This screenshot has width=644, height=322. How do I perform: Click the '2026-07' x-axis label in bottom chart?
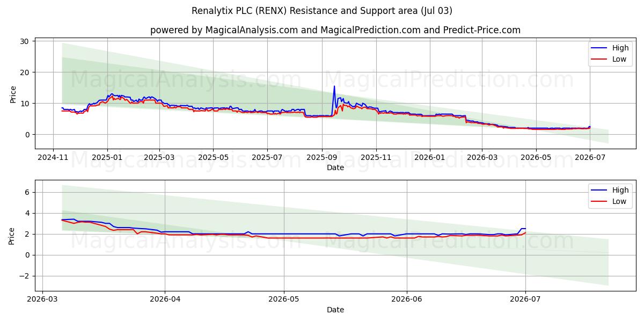525,300
